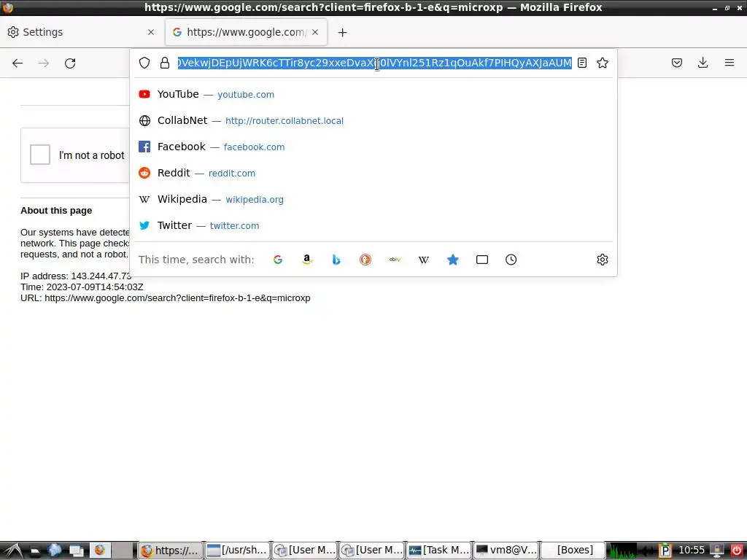Choose the Reddit suggestion
This screenshot has height=560, width=747.
tap(373, 173)
